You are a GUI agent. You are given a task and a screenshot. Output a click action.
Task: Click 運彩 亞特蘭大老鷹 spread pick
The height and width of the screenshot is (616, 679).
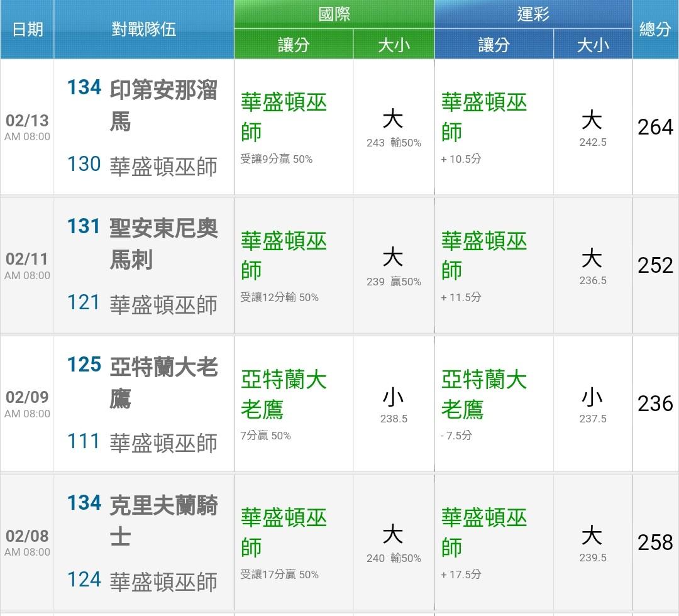pos(484,394)
